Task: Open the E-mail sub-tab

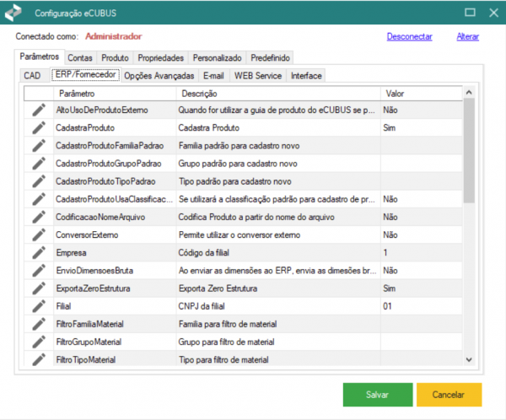Action: coord(213,76)
